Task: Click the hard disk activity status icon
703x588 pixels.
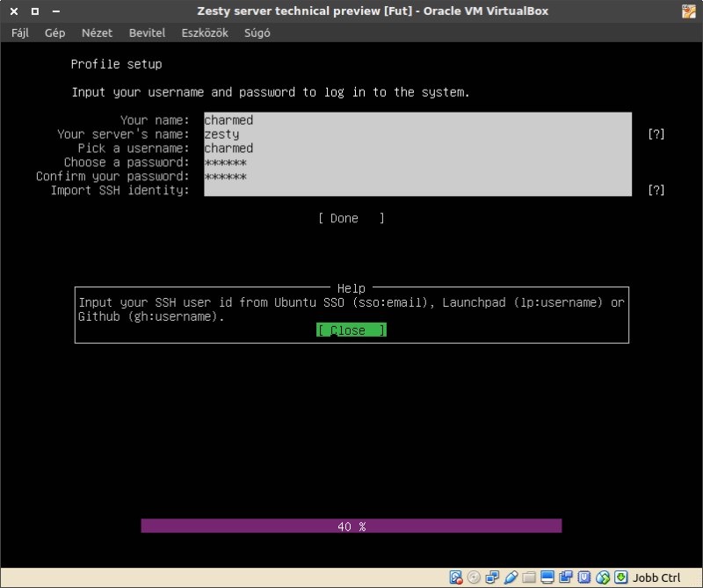Action: point(455,577)
